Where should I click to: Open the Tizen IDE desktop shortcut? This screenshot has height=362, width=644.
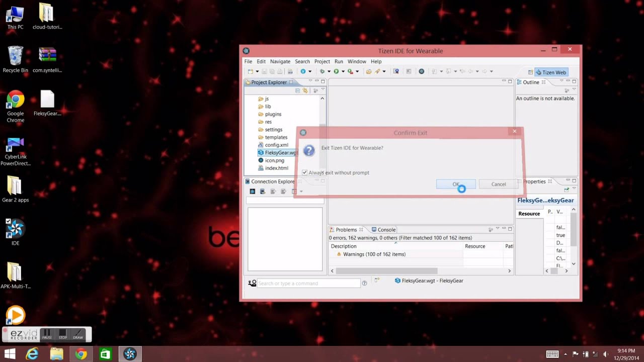click(x=16, y=232)
